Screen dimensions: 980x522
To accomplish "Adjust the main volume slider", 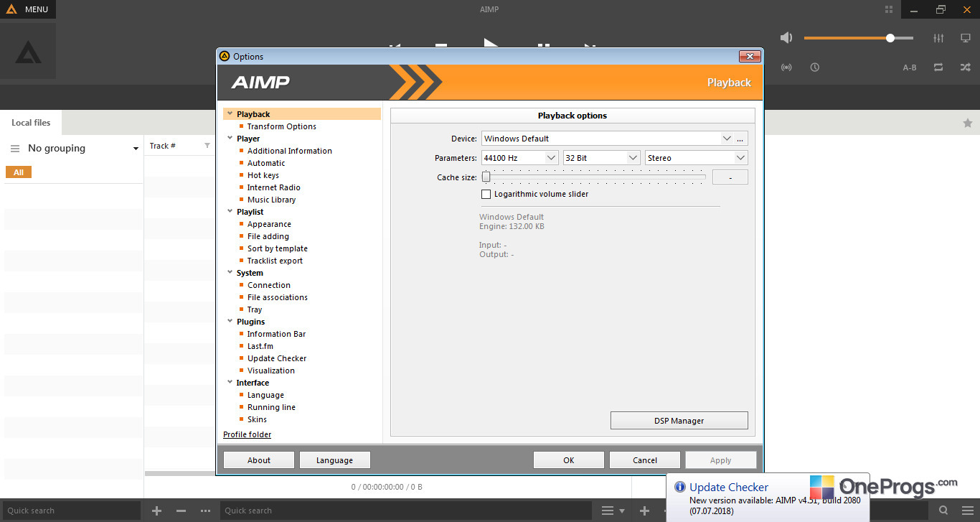I will coord(859,38).
